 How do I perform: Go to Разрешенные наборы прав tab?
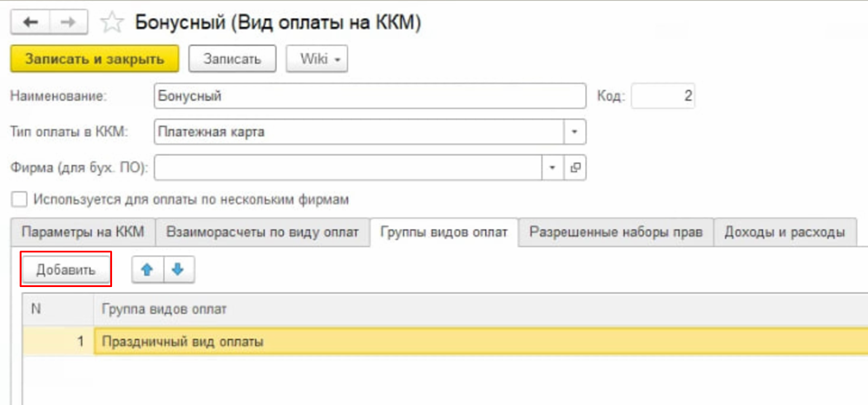[x=616, y=232]
